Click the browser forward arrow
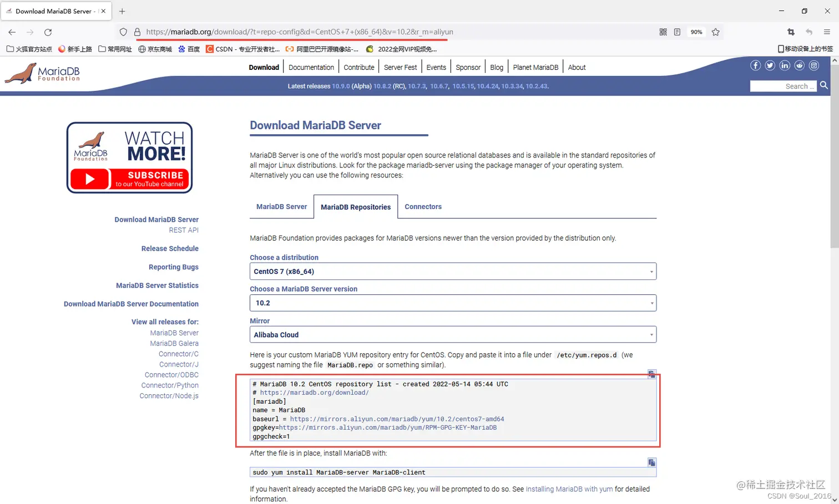Image resolution: width=839 pixels, height=504 pixels. point(30,32)
